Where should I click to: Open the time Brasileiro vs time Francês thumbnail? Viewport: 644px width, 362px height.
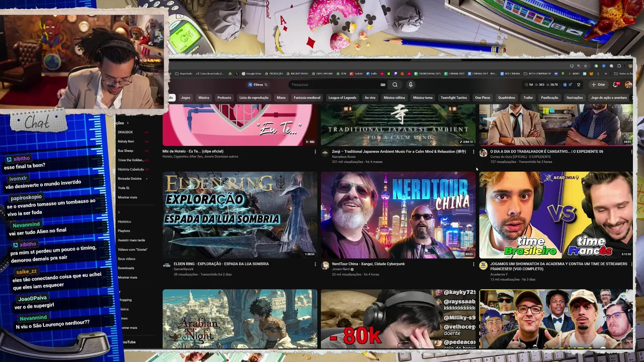click(x=556, y=215)
